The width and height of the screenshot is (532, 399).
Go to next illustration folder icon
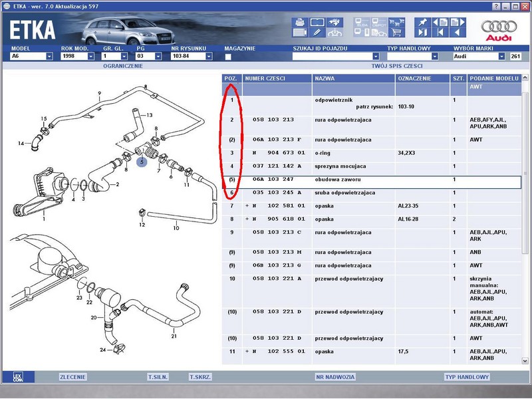click(458, 23)
